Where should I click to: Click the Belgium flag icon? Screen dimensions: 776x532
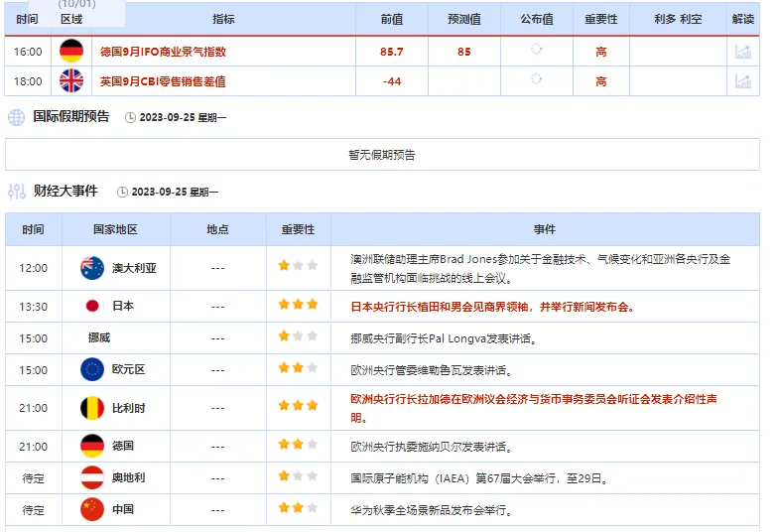tap(92, 408)
